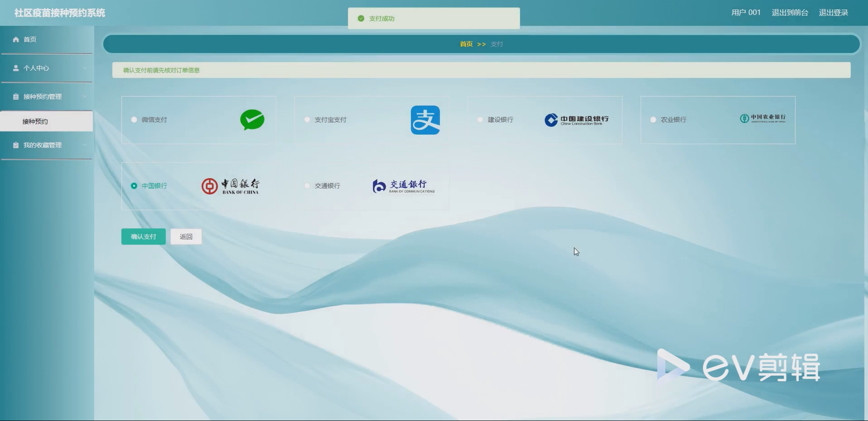Click the clipboard icon beside 我的收藏管理
868x421 pixels.
click(x=16, y=145)
